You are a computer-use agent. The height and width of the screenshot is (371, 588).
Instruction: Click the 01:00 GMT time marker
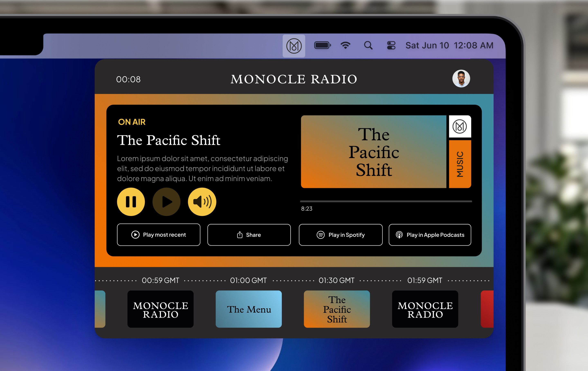pos(248,280)
